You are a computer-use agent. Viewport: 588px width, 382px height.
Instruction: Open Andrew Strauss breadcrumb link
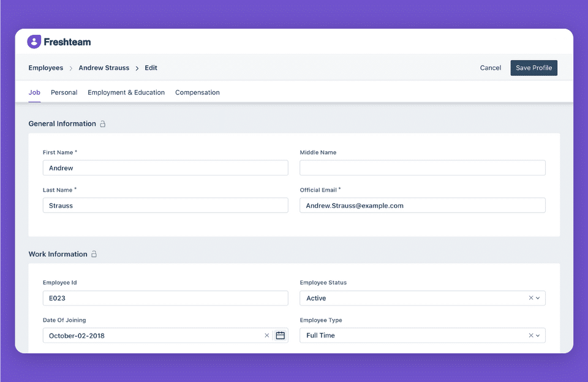[x=104, y=68]
